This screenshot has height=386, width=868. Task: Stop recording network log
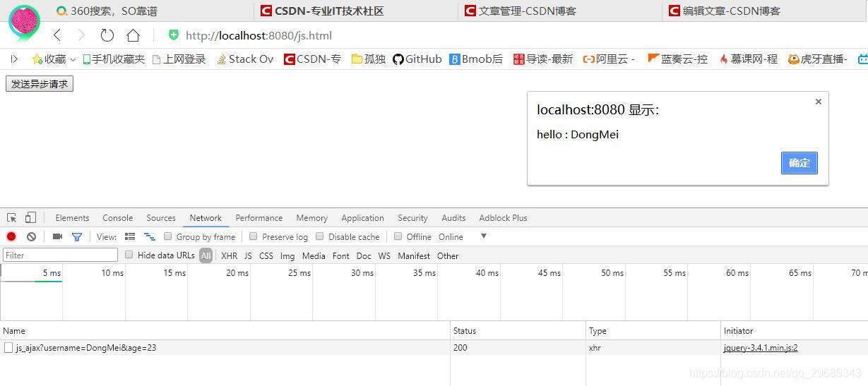coord(11,237)
